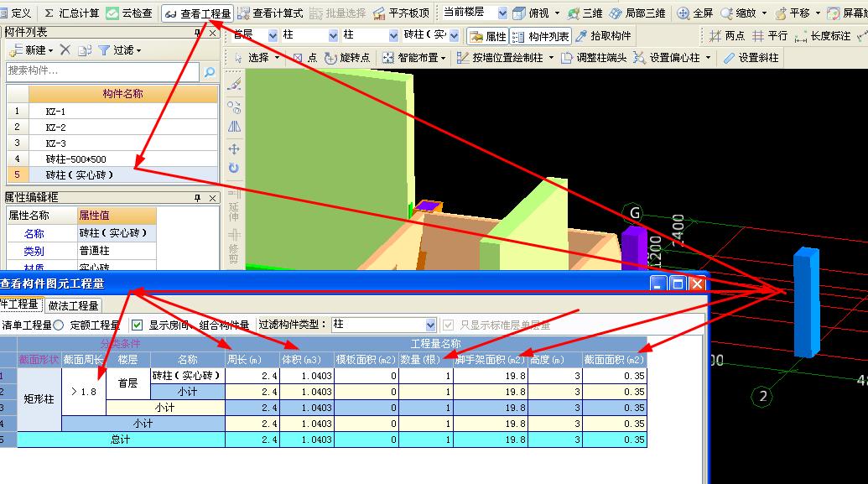
Task: Select the 平移 pan tool
Action: pos(793,13)
